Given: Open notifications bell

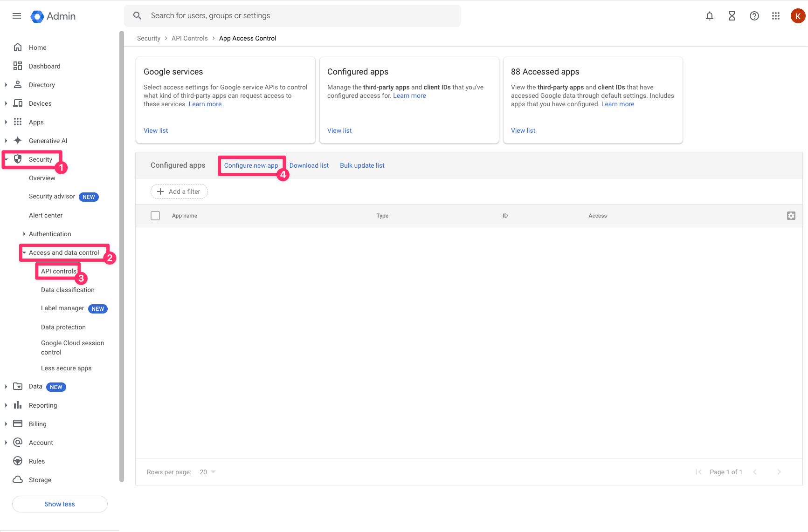Looking at the screenshot, I should (710, 16).
